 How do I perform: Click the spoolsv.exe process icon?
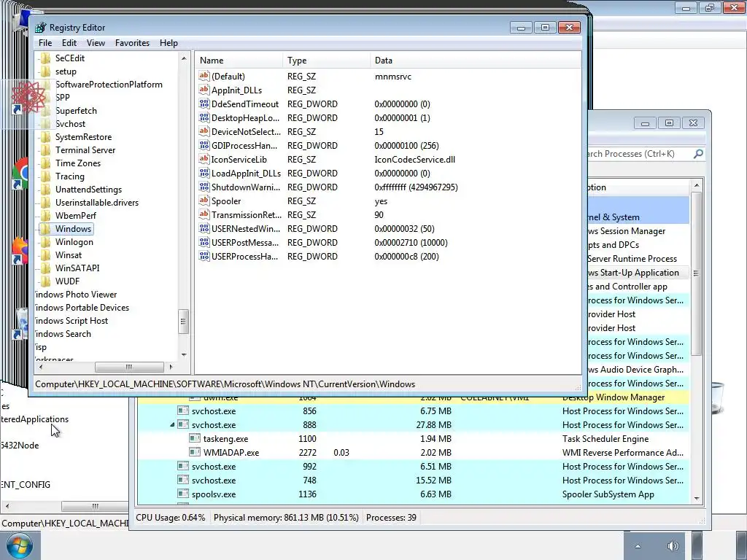[x=183, y=494]
